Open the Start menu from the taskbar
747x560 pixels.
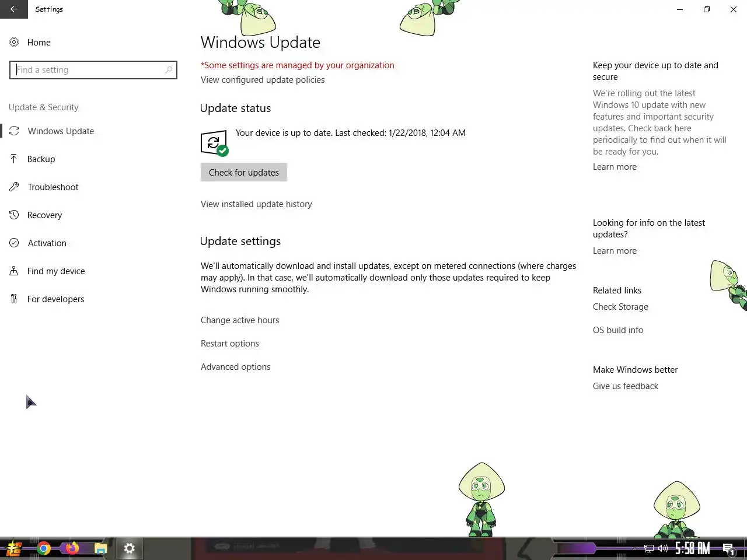point(13,548)
